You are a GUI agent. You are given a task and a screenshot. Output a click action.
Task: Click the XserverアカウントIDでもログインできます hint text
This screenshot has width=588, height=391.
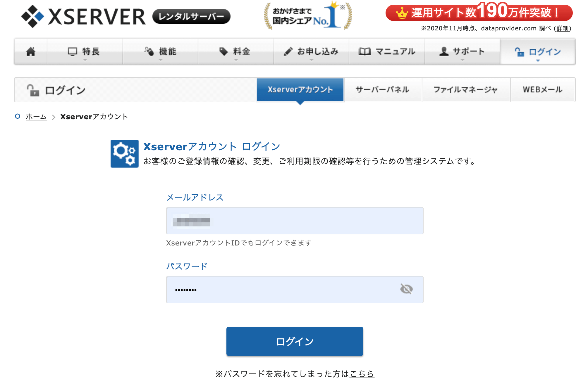[239, 243]
